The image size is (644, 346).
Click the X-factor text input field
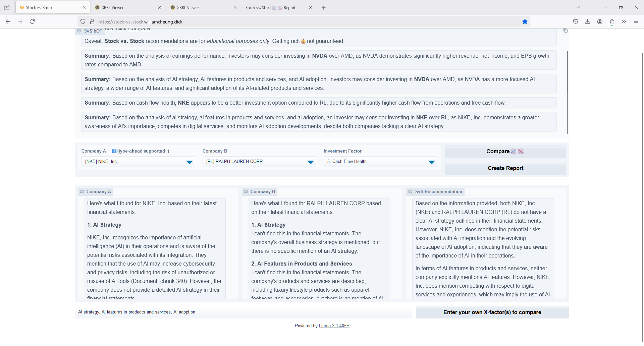[244, 312]
